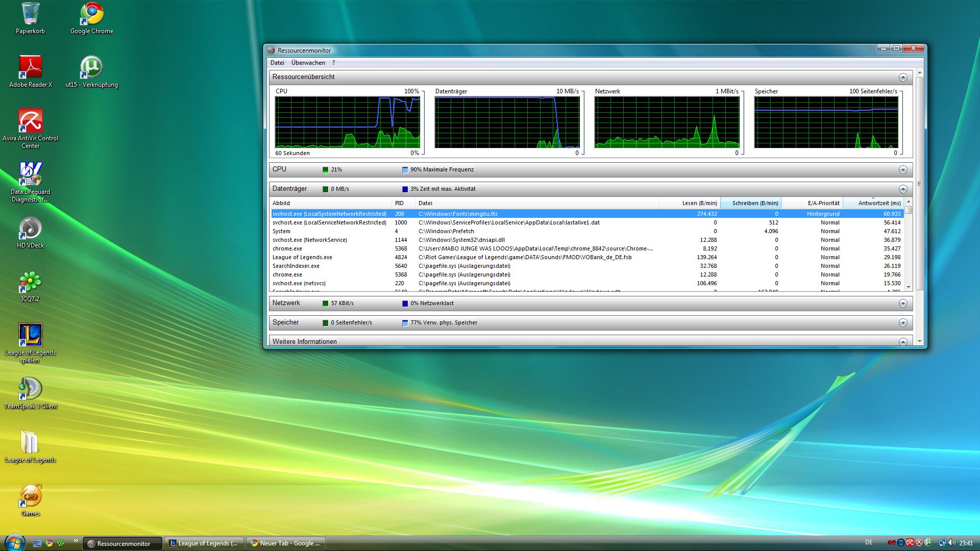Select the League of Legends.exe row

[x=587, y=257]
